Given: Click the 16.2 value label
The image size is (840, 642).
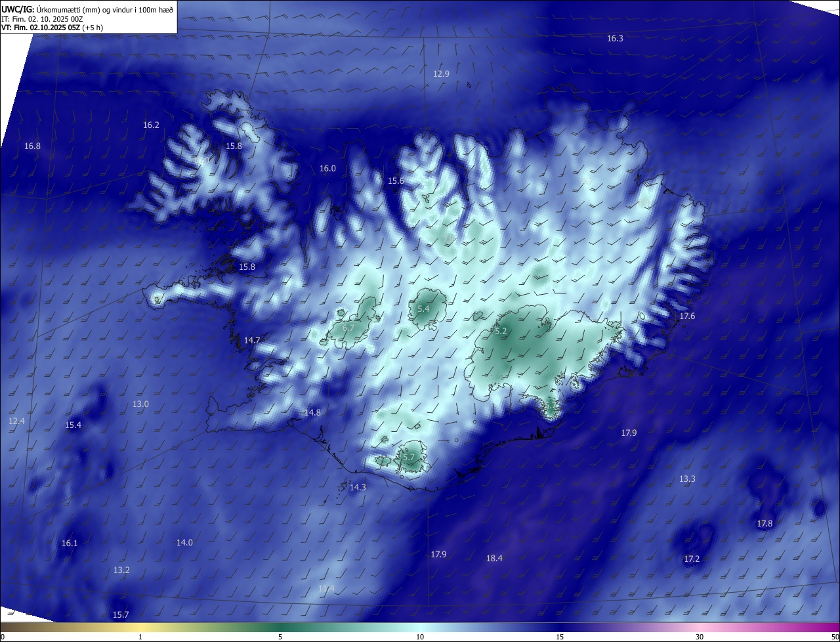Looking at the screenshot, I should (151, 125).
